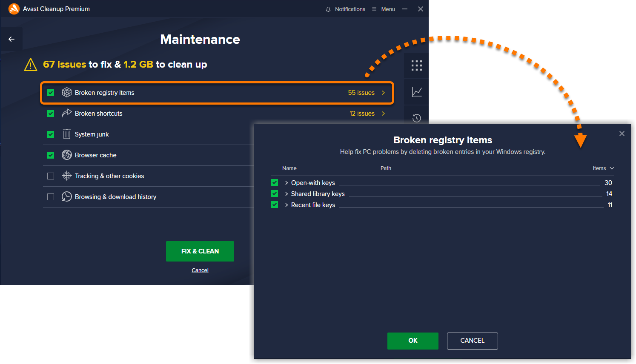
Task: Click the Avast logo icon
Action: click(x=14, y=9)
